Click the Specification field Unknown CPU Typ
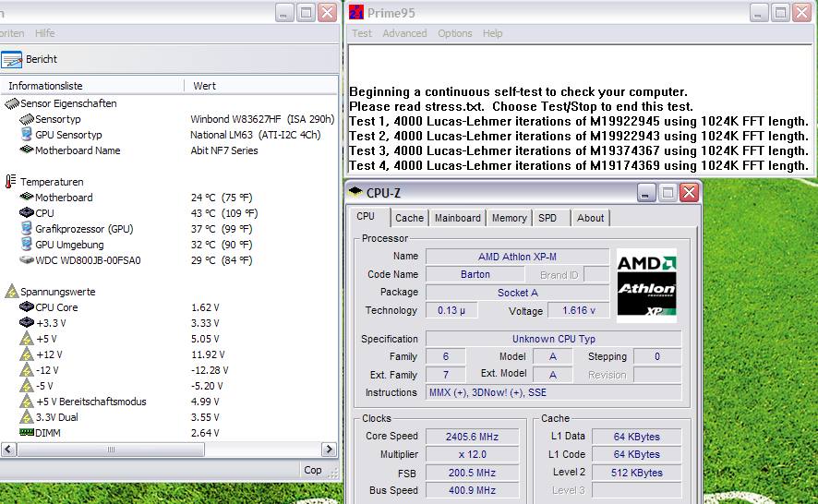 tap(554, 339)
